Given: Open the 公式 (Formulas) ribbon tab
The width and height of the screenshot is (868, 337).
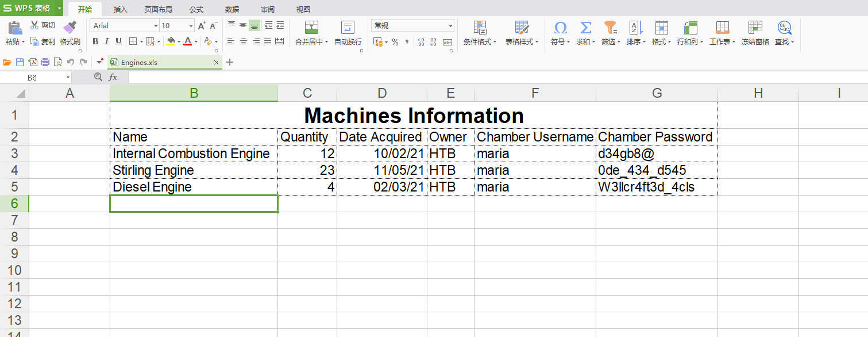Looking at the screenshot, I should tap(196, 10).
